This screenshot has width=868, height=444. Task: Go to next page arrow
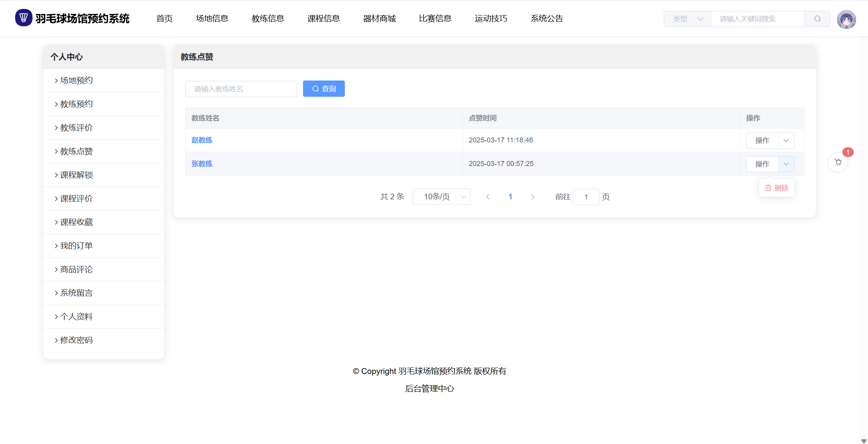click(532, 197)
